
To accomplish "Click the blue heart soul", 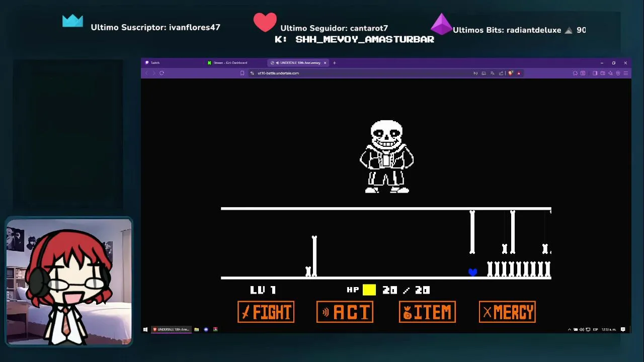I will (472, 272).
